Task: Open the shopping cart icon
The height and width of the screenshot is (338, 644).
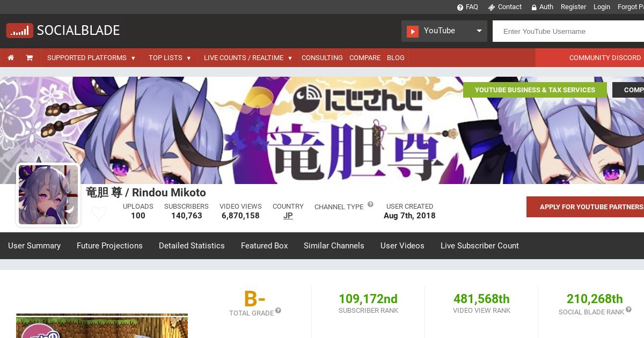Action: 30,58
